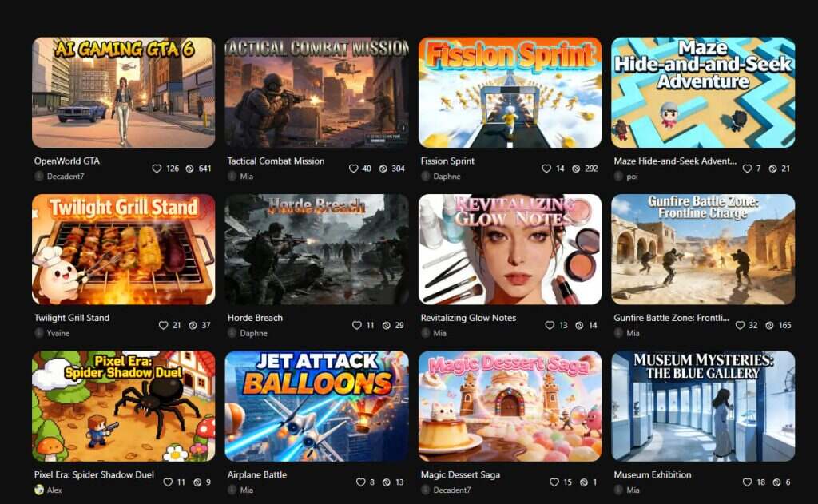Click heart icon on Museum Exhibition card
Screen dimensions: 818x504
click(747, 482)
